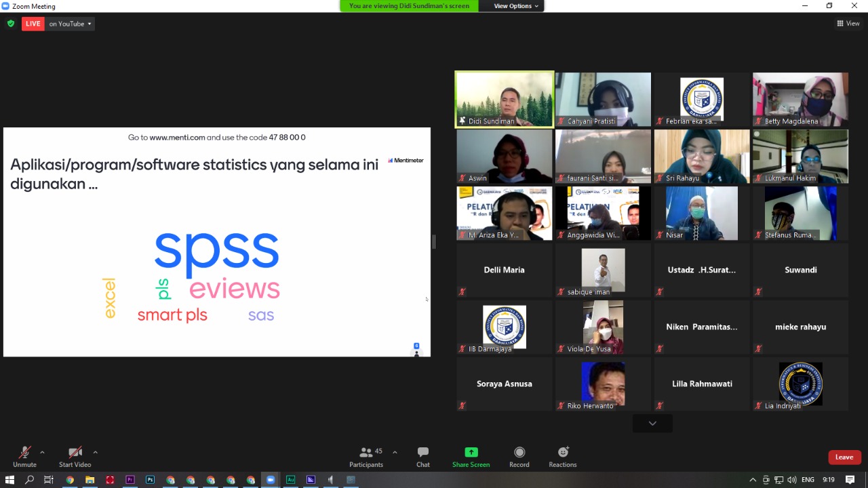Screen dimensions: 868x488
Task: Open the volume control in system tray
Action: [791, 480]
